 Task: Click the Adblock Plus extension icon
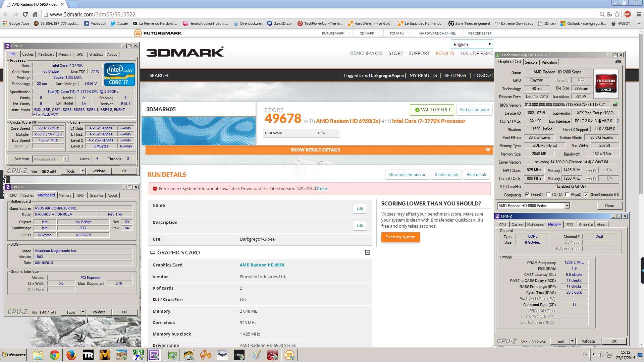point(628,14)
